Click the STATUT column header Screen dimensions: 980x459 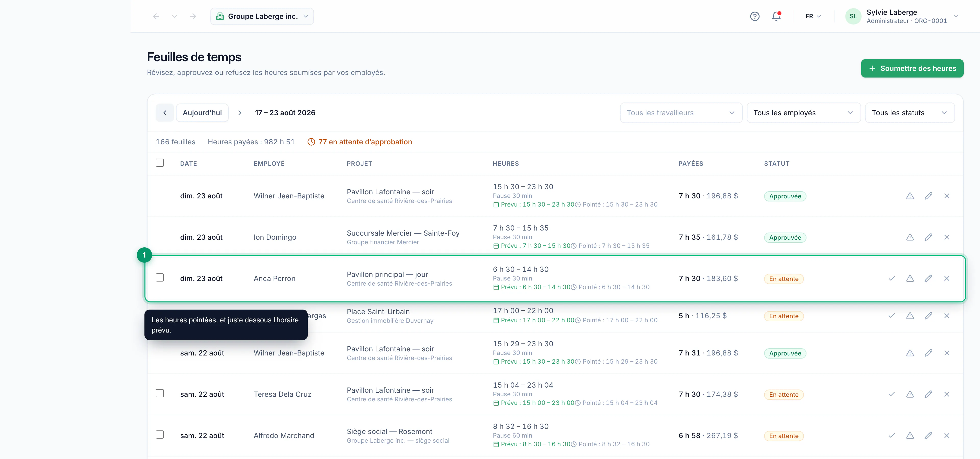(x=776, y=164)
